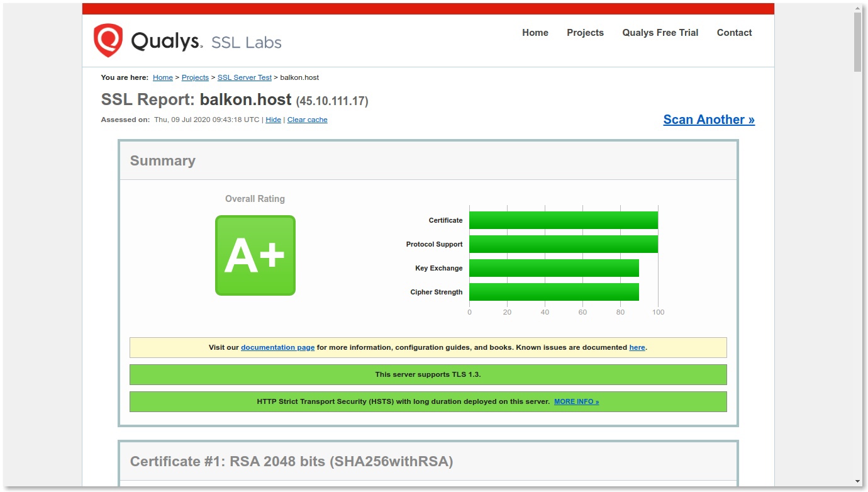Click the assessed date Thu, 09 Jul 2020 text
This screenshot has height=492, width=868.
click(x=207, y=120)
